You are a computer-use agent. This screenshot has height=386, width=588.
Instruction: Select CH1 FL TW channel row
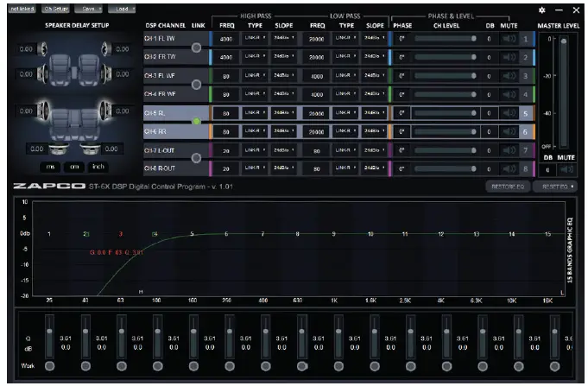click(175, 39)
